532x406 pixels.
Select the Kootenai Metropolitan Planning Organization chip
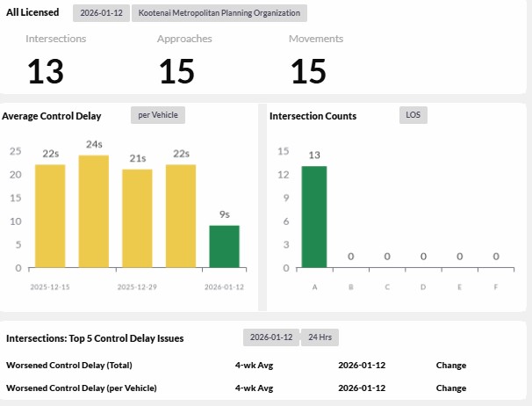(x=219, y=13)
